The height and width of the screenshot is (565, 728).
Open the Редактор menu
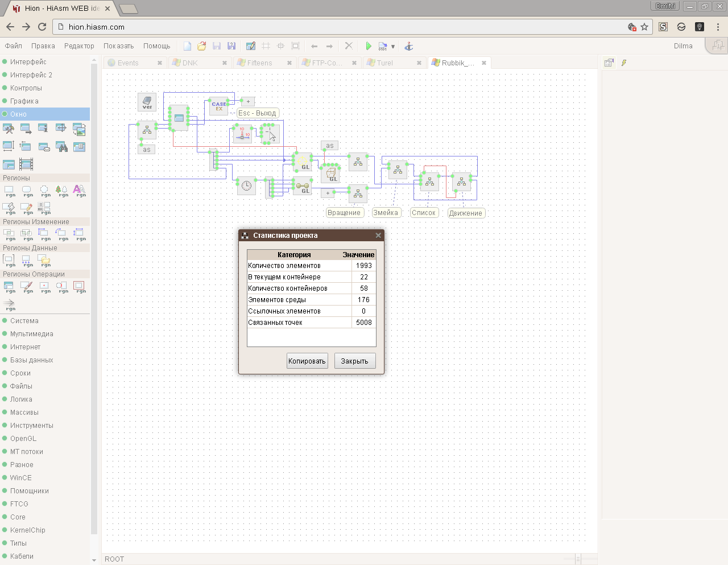79,46
